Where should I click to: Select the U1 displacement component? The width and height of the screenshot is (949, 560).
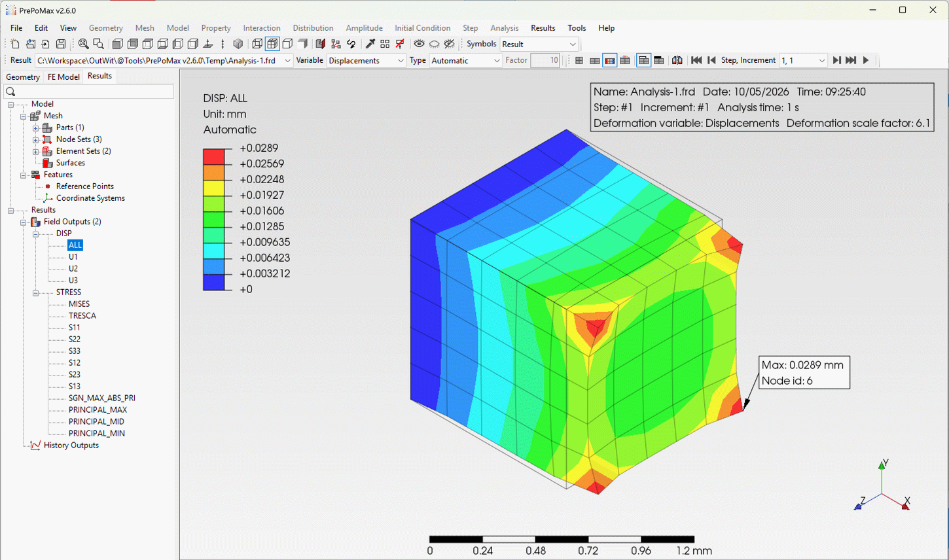(73, 257)
